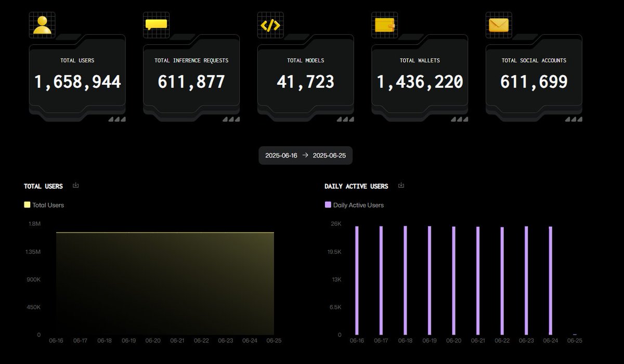Open the Total Wallets card showing 1,436,220

pyautogui.click(x=420, y=78)
